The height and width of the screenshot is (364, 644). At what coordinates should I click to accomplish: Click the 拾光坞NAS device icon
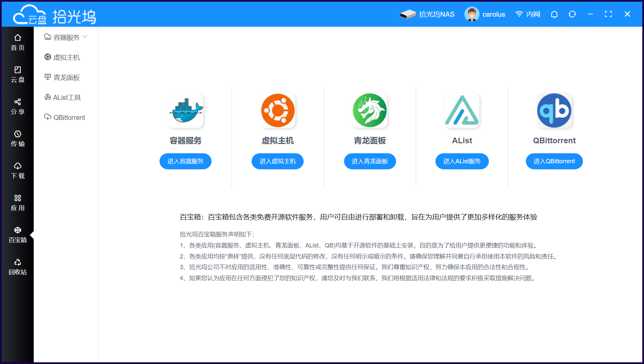(408, 14)
